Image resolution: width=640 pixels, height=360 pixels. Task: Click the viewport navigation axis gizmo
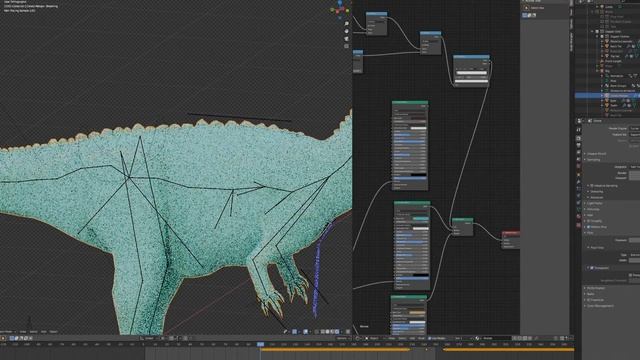(x=340, y=9)
